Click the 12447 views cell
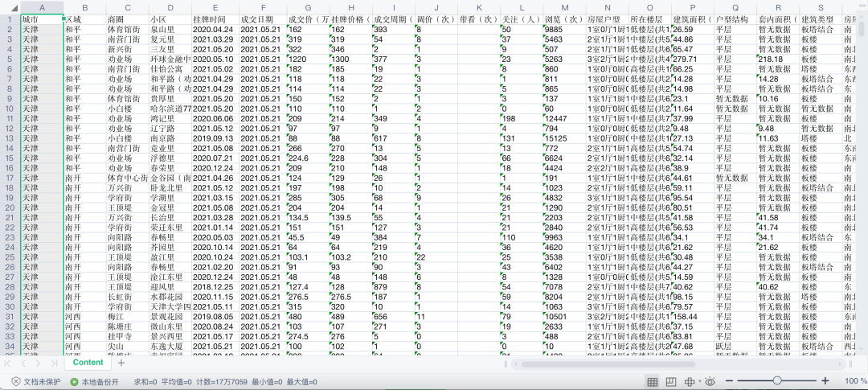Screen dimensions: 868x390 pos(565,118)
